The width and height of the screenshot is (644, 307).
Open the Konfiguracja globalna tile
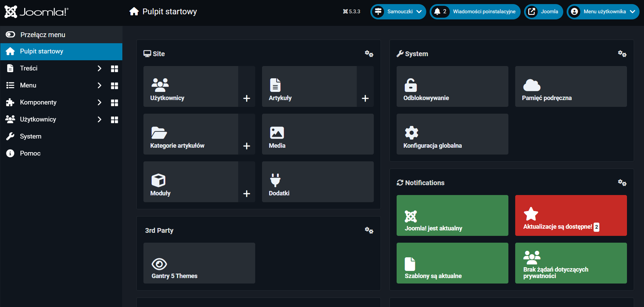(x=452, y=134)
